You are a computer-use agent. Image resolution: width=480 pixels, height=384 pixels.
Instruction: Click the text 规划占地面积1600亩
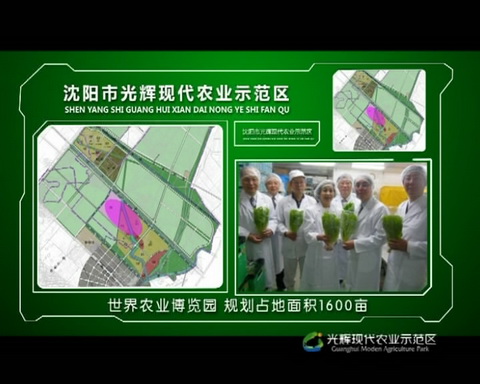[x=296, y=305]
